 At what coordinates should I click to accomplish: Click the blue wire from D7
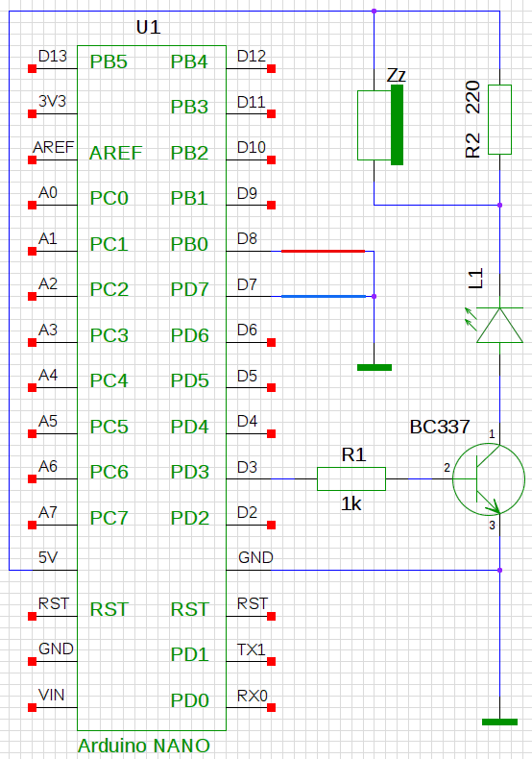coord(324,296)
